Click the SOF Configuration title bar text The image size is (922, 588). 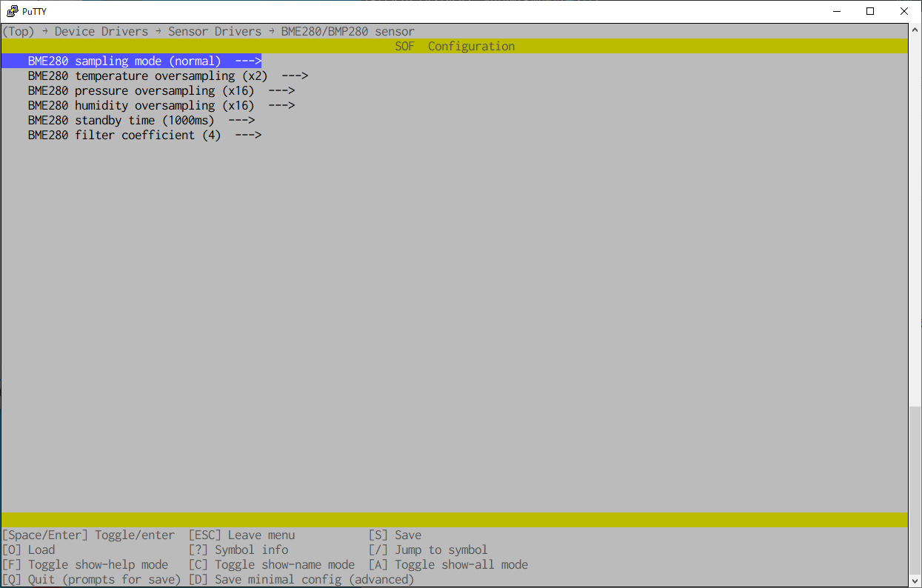(x=455, y=47)
